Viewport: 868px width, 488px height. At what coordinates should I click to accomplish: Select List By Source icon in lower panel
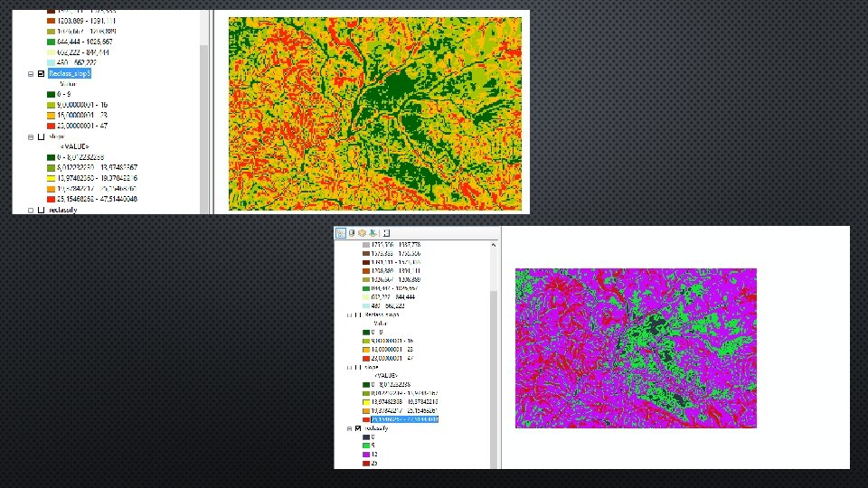pos(352,233)
